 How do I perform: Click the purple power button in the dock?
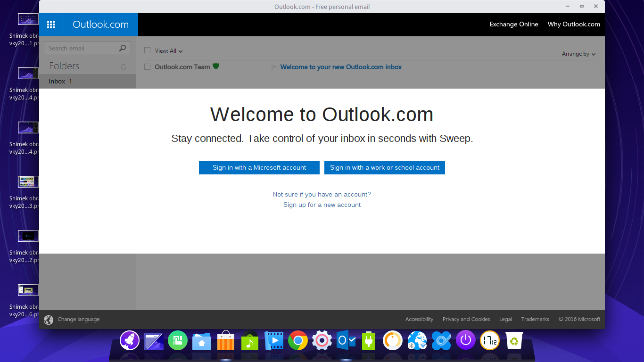pos(466,340)
